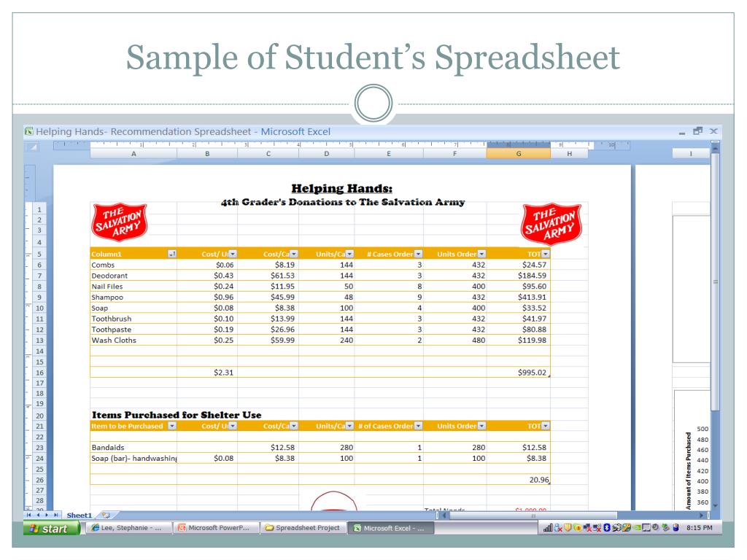
Task: Open the Cost/U filter dropdown in row 5
Action: [x=233, y=254]
